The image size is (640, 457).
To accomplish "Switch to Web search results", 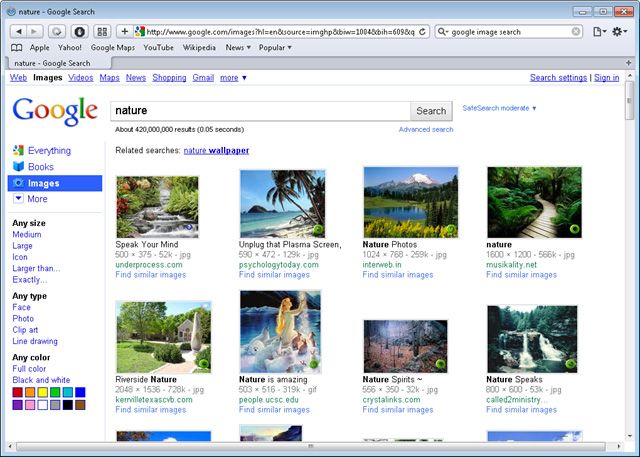I will (18, 78).
